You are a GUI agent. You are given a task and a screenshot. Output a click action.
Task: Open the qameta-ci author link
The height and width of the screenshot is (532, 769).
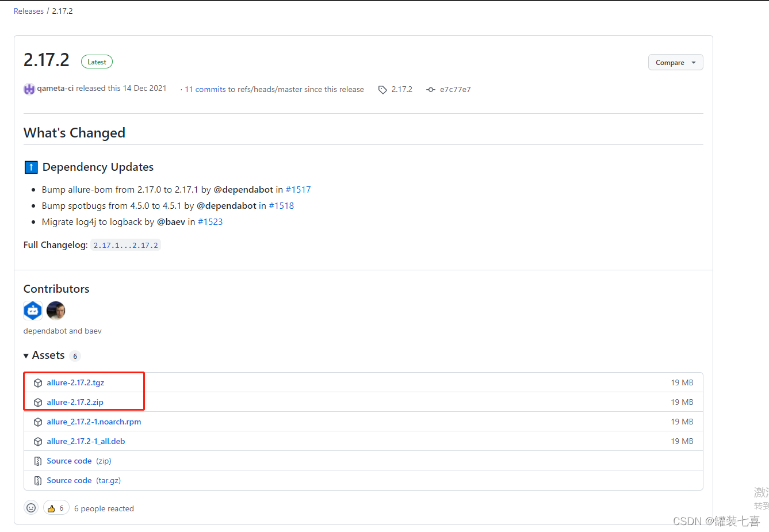(55, 89)
